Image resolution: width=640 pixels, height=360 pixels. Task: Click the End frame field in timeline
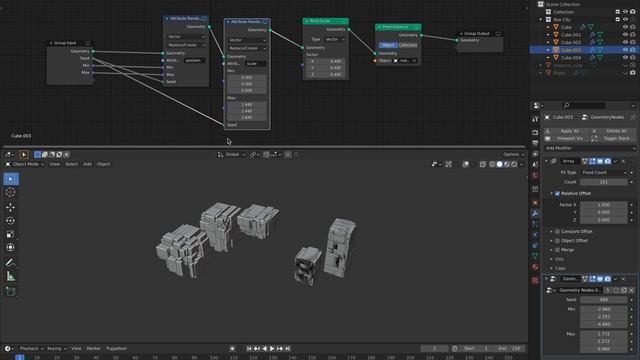click(x=510, y=349)
